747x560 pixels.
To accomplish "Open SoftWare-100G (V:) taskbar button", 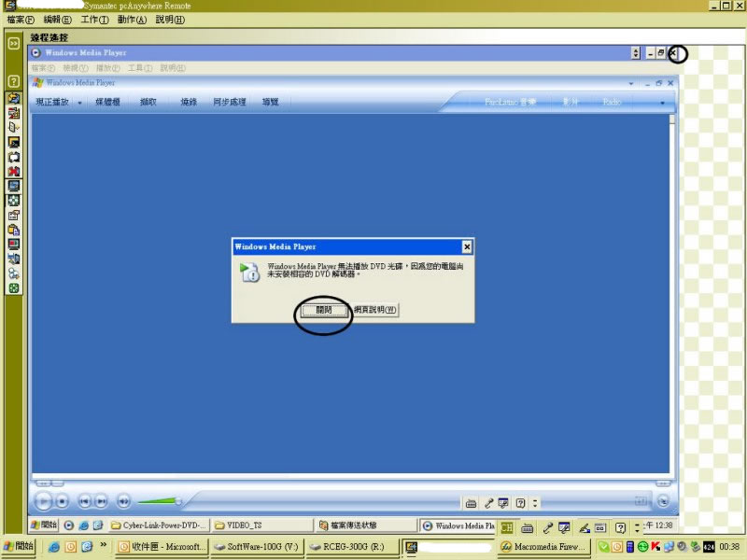I will tap(258, 547).
